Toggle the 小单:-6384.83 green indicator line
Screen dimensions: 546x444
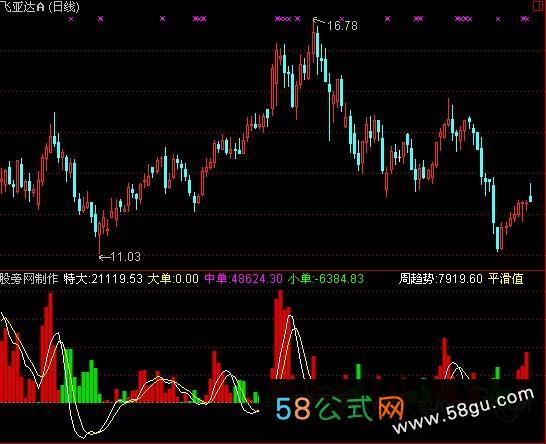click(x=326, y=279)
